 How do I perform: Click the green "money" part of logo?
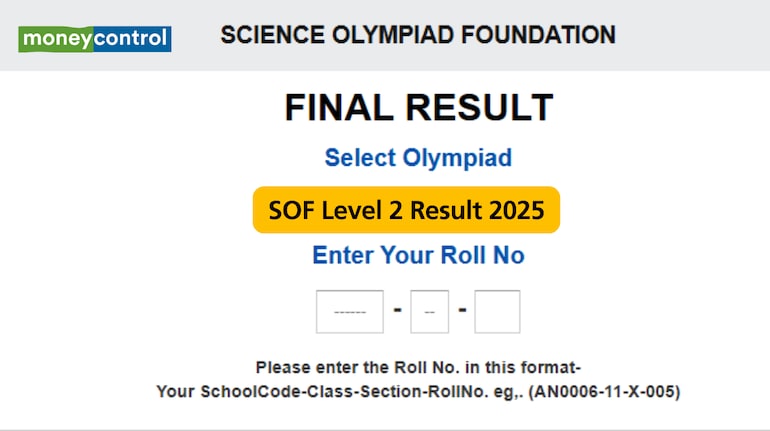pyautogui.click(x=56, y=39)
